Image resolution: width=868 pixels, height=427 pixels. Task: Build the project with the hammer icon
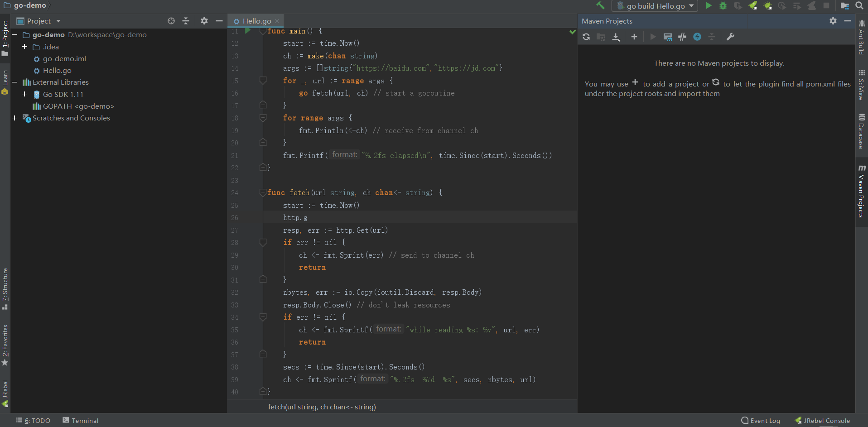(x=600, y=5)
